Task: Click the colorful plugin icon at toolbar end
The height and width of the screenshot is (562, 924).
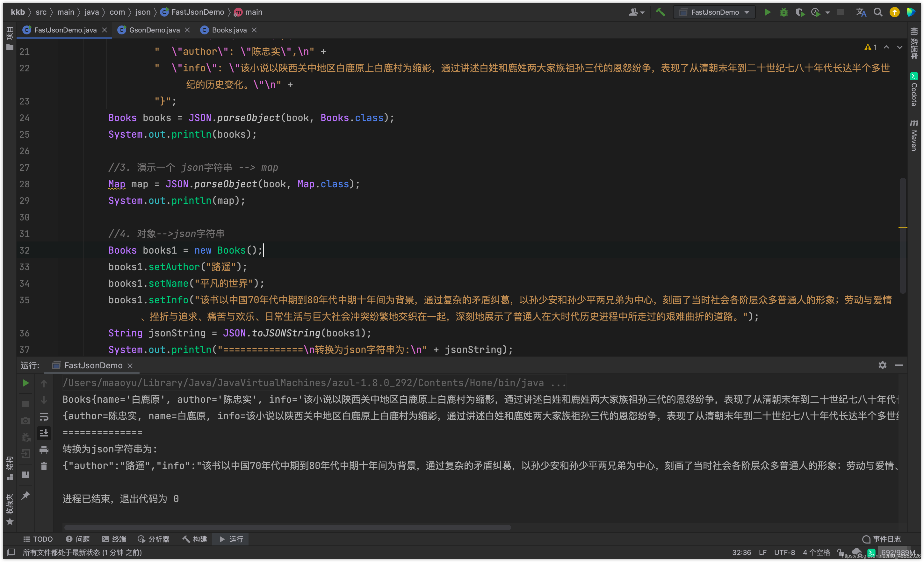Action: pos(911,12)
